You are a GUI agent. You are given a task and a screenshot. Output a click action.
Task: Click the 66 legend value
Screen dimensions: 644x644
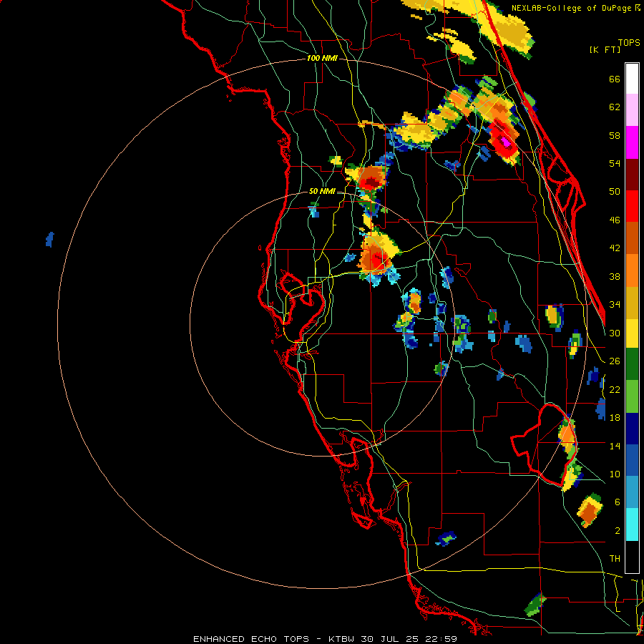coord(615,79)
